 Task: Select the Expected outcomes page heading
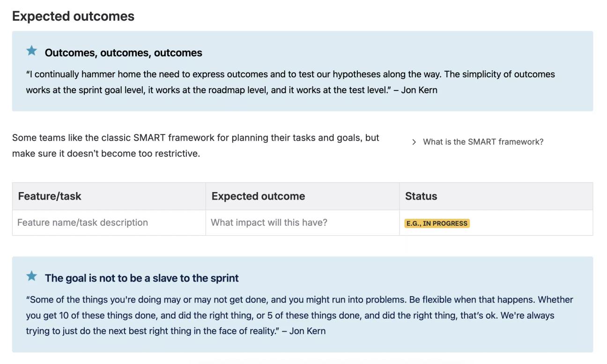(x=73, y=15)
